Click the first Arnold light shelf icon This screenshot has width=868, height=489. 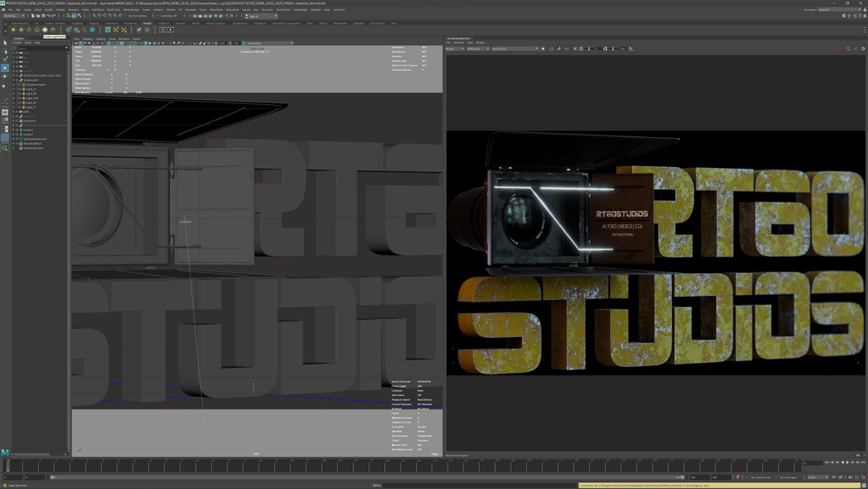(x=13, y=30)
